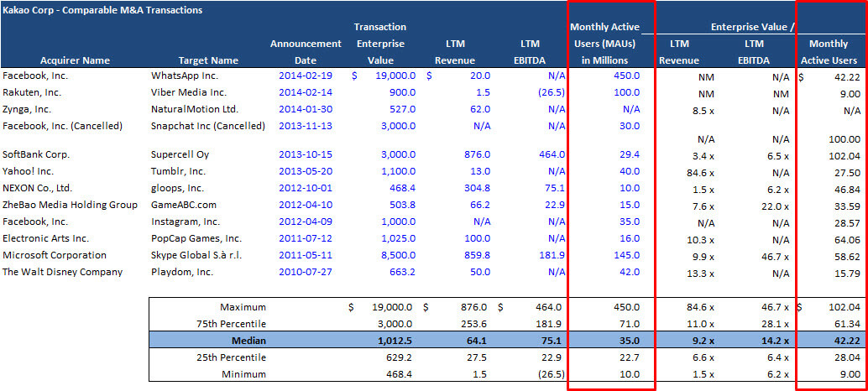
Task: Select the date cell '2013-11-13'
Action: point(306,126)
